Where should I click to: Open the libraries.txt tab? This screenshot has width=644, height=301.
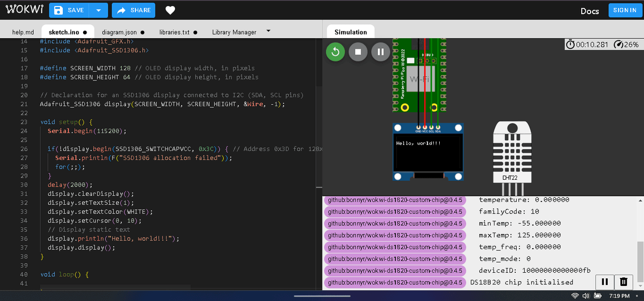click(x=175, y=32)
